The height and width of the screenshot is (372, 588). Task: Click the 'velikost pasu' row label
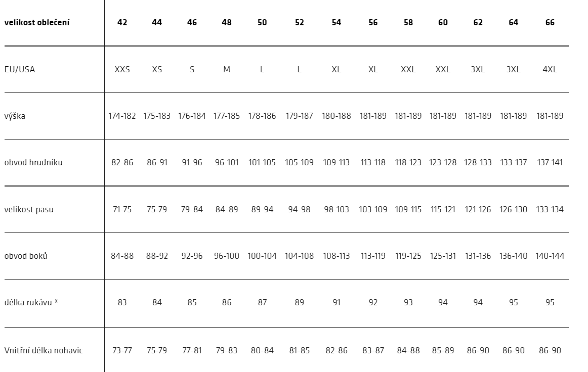pyautogui.click(x=29, y=209)
